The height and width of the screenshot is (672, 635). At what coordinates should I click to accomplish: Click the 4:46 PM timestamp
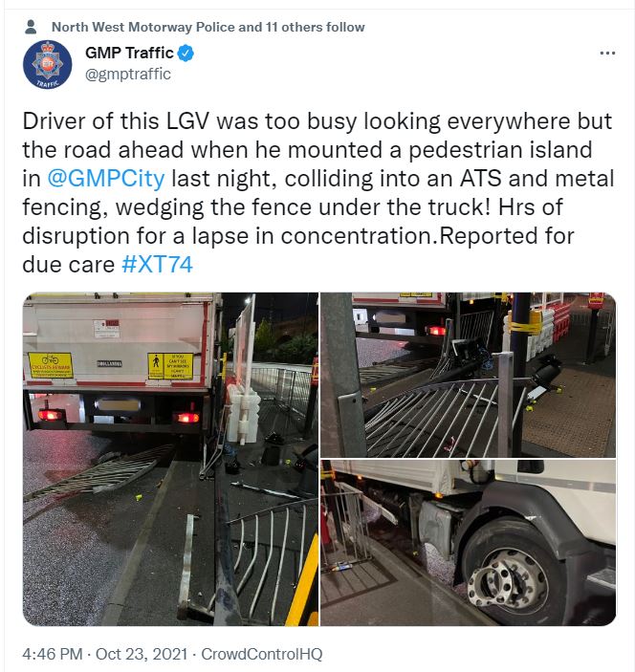53,654
